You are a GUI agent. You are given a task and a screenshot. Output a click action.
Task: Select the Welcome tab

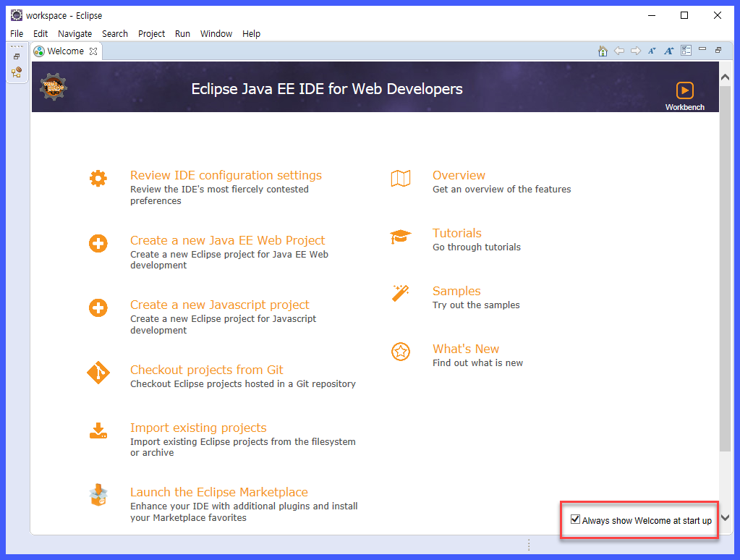(x=66, y=51)
